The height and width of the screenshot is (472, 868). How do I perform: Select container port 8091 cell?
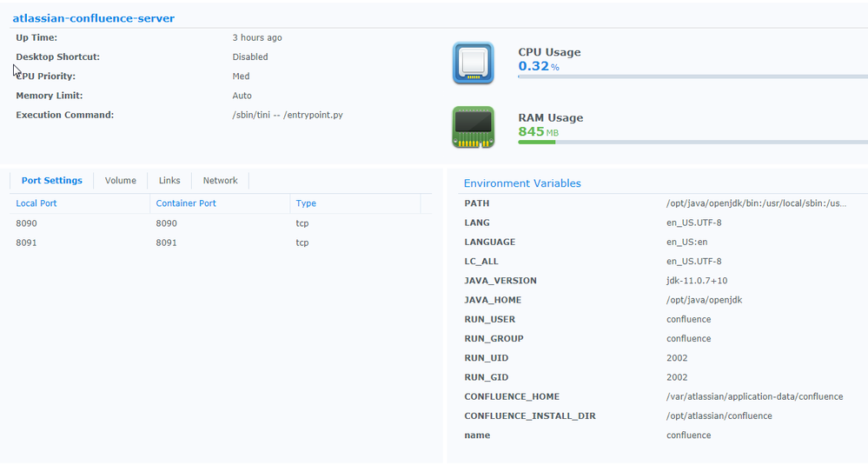pyautogui.click(x=167, y=243)
